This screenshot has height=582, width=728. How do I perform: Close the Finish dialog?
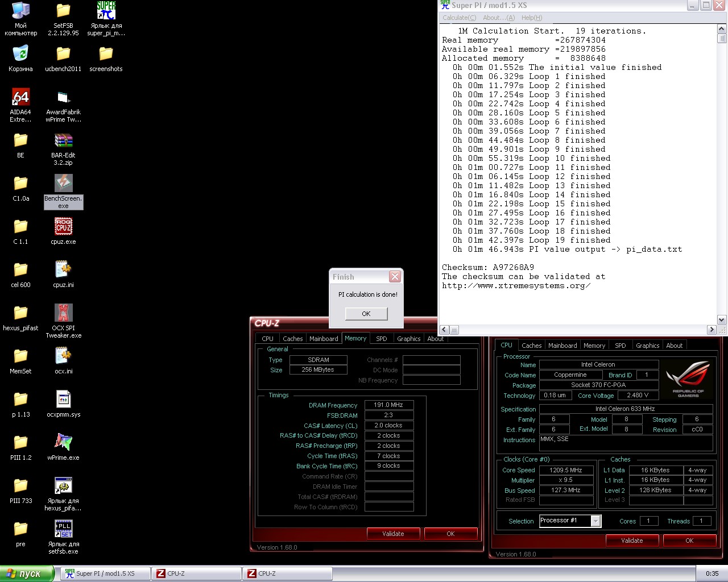pyautogui.click(x=395, y=277)
